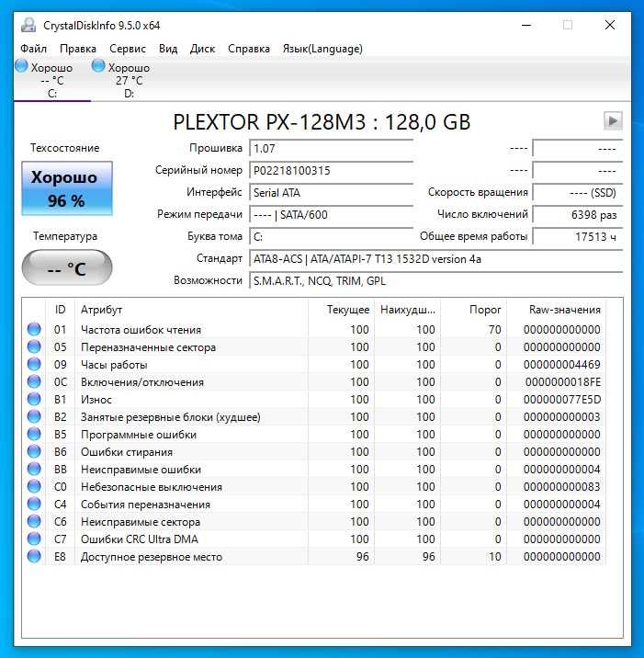The height and width of the screenshot is (658, 644).
Task: Click the status orb for attribute B1 Износ
Action: click(34, 399)
